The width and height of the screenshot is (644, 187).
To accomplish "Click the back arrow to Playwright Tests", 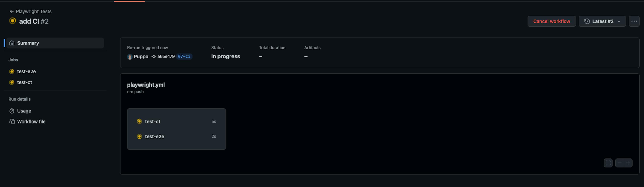I will (x=11, y=12).
